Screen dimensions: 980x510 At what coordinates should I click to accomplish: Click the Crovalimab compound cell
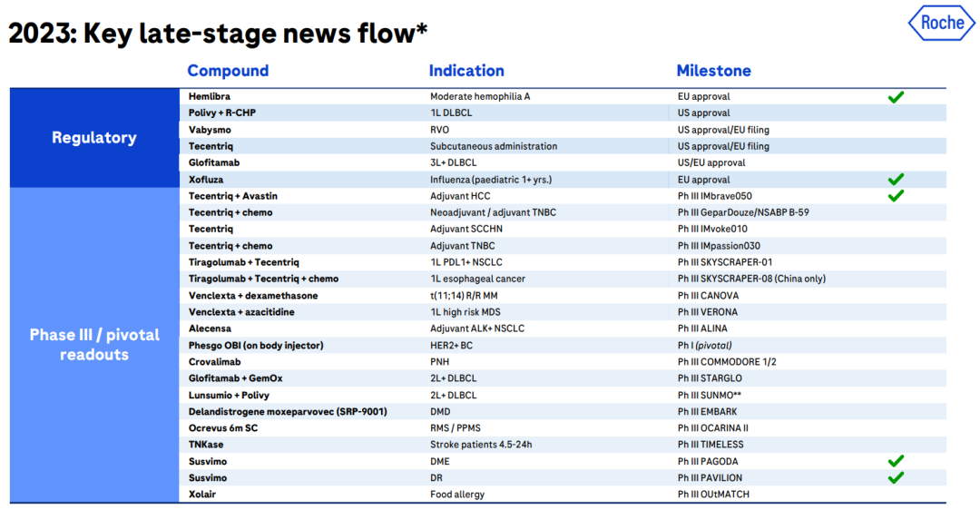click(x=214, y=362)
